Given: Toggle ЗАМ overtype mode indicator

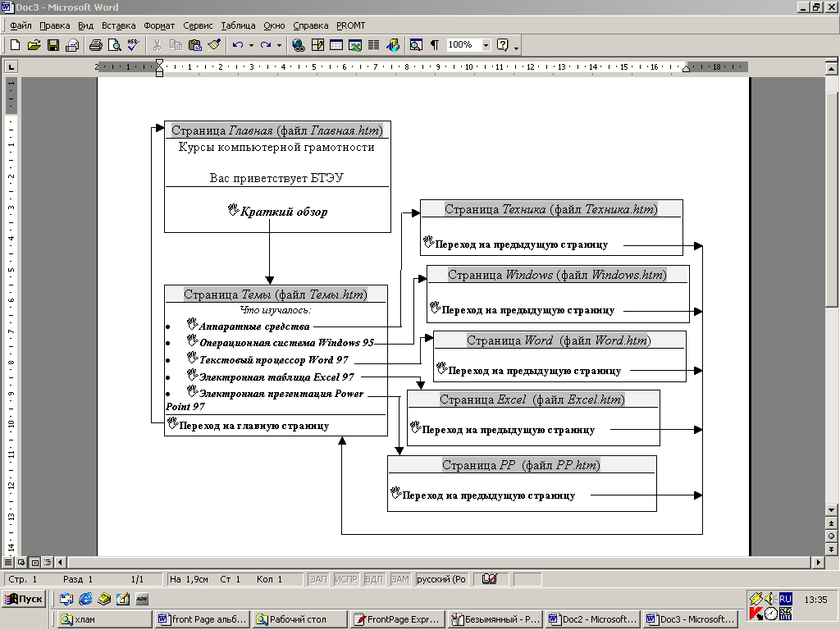Looking at the screenshot, I should tap(399, 579).
